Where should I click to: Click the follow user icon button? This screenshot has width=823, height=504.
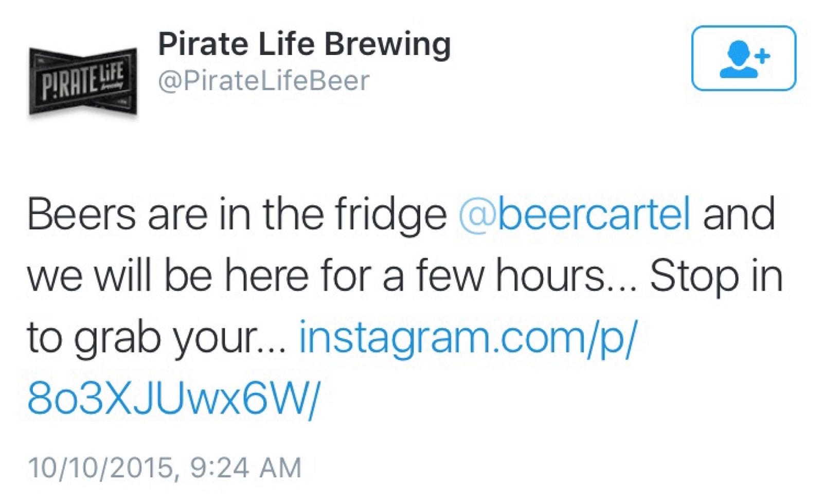(743, 58)
